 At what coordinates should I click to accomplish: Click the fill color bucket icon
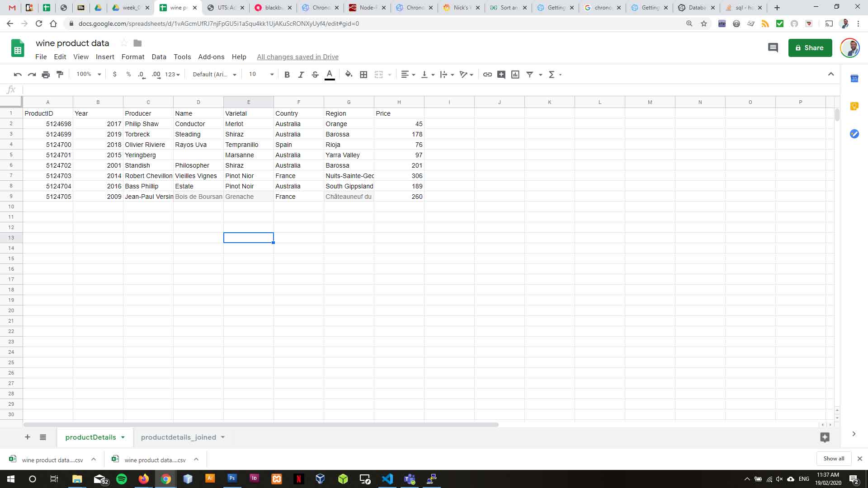pos(349,75)
